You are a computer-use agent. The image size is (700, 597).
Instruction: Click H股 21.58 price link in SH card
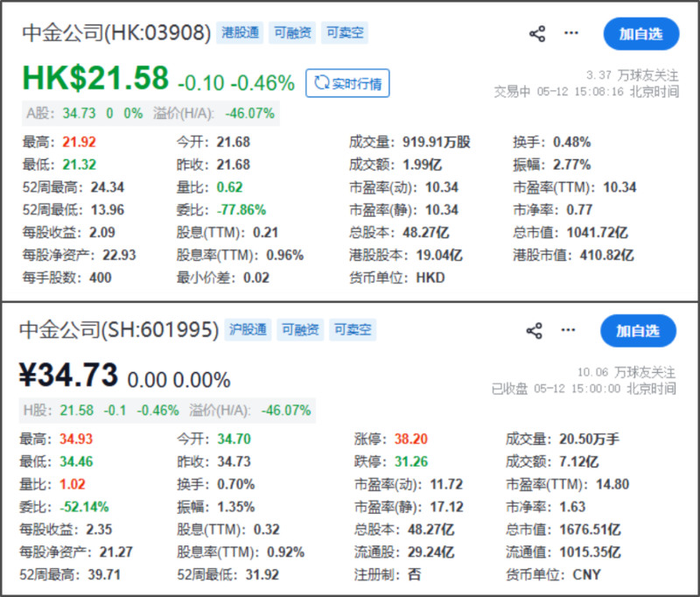(x=77, y=411)
